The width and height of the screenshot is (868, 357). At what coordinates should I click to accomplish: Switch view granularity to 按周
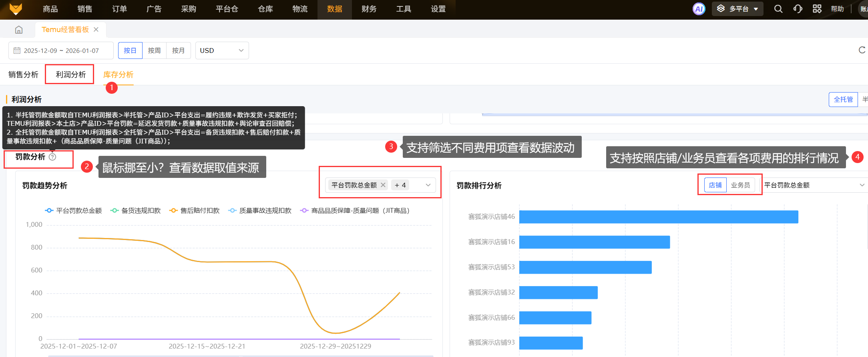154,50
